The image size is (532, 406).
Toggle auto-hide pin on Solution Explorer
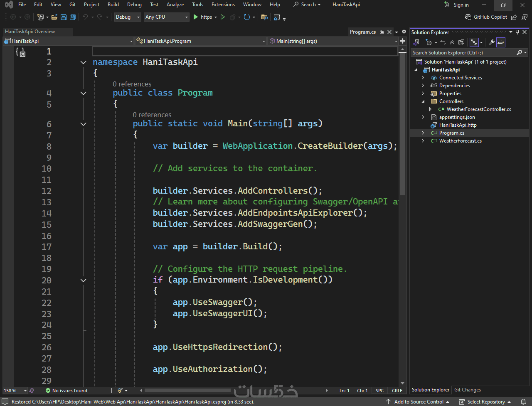517,32
